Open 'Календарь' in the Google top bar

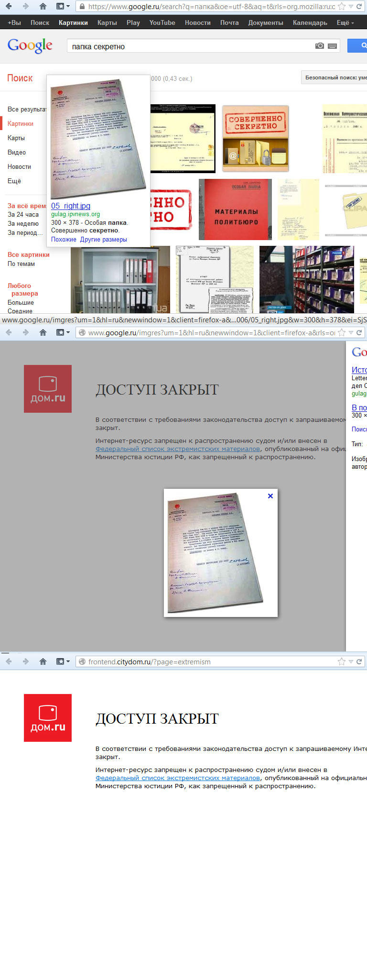pyautogui.click(x=310, y=22)
